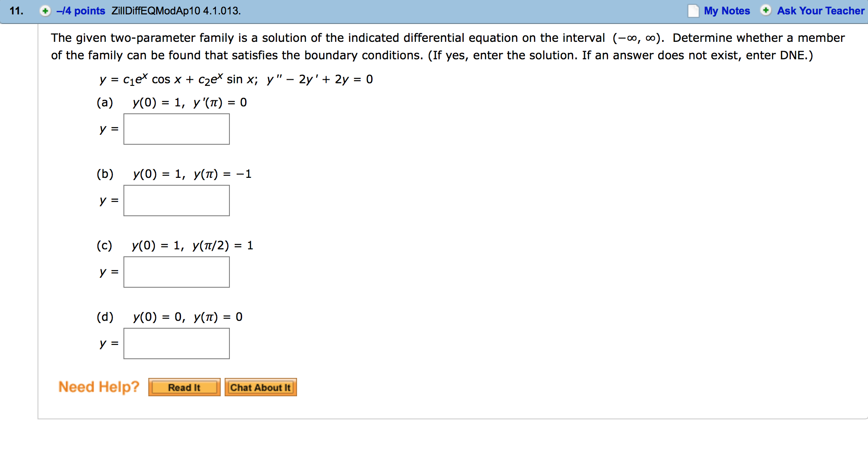Image resolution: width=868 pixels, height=449 pixels.
Task: Click the My Notes page icon
Action: coord(693,11)
